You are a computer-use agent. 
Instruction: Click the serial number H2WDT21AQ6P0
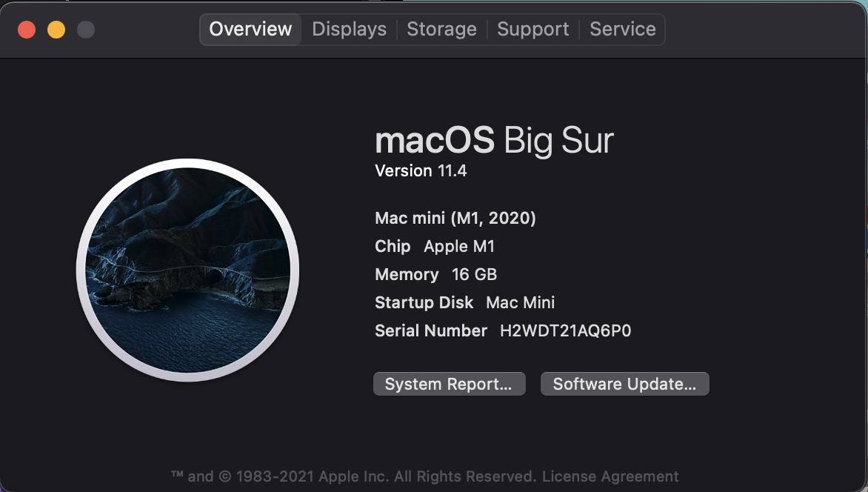[565, 331]
